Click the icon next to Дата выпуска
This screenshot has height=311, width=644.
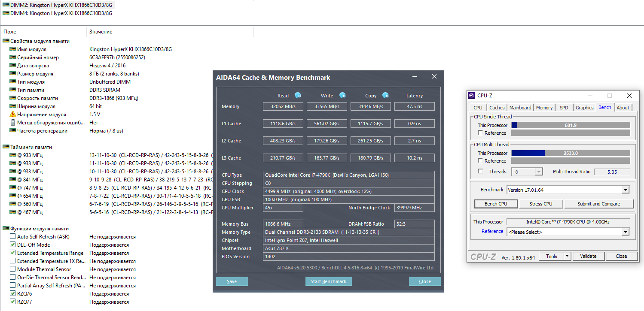point(13,66)
